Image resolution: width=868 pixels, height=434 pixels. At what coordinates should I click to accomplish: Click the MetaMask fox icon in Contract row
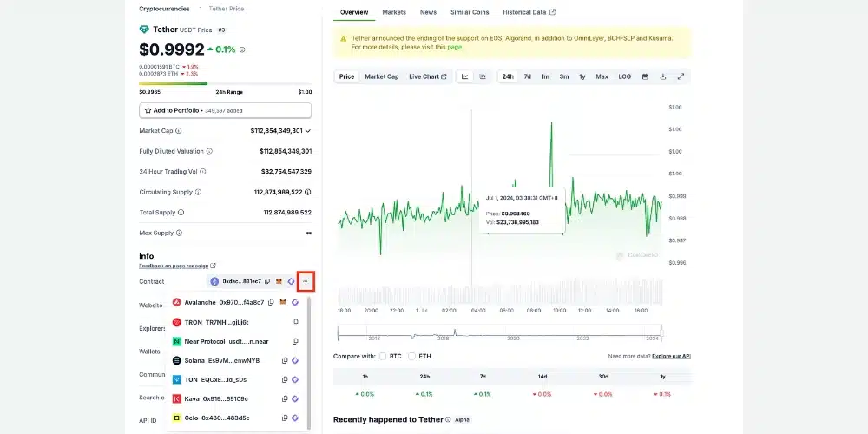(x=279, y=281)
